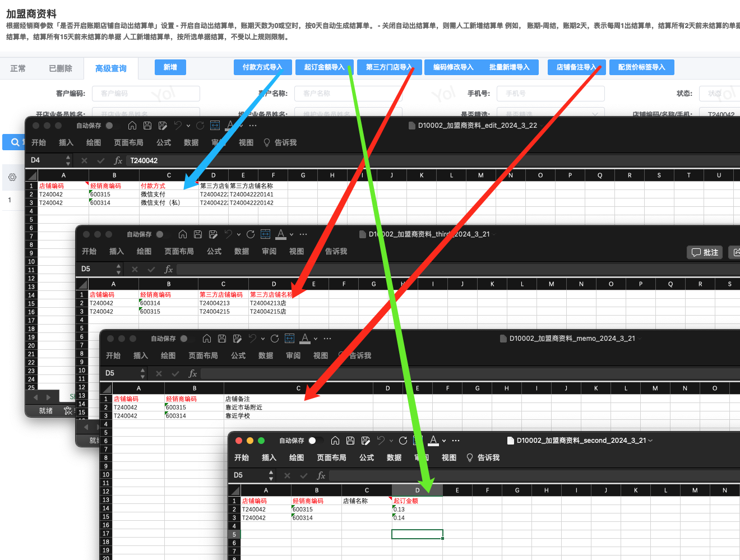The height and width of the screenshot is (560, 740).
Task: Switch to the 正常 tab on the web page
Action: (x=18, y=68)
